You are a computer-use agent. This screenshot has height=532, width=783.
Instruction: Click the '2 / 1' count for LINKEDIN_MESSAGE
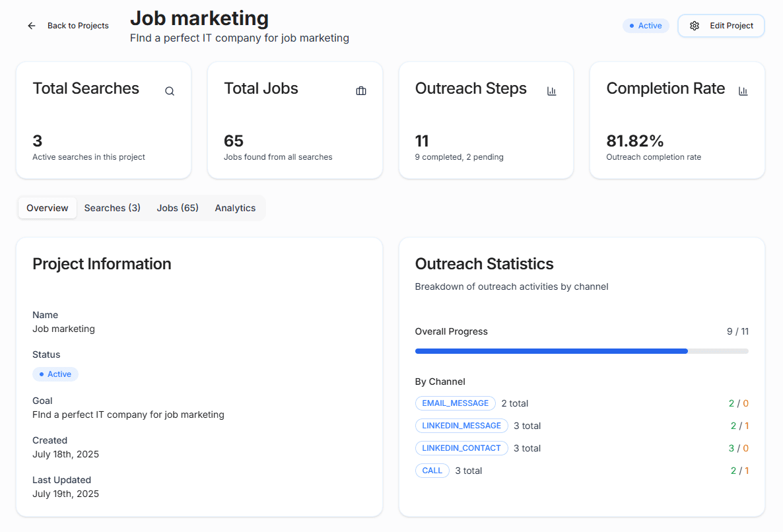(739, 426)
